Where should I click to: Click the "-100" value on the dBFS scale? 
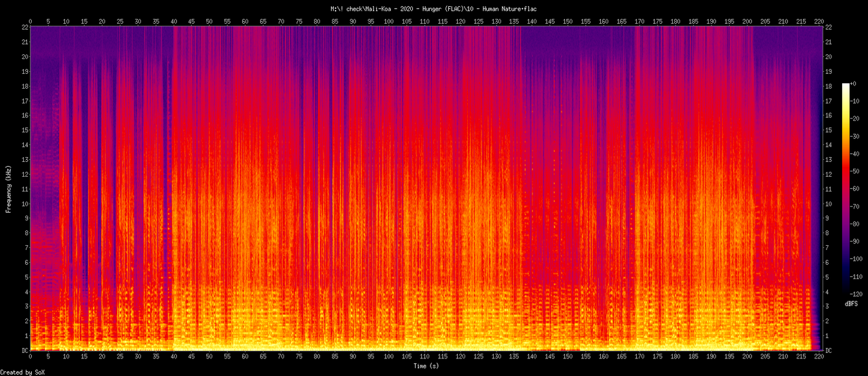click(x=856, y=259)
